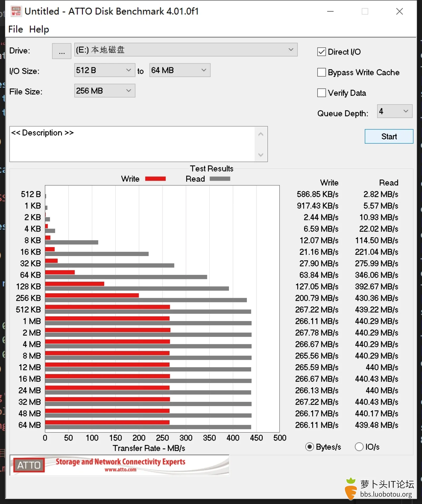Click the 16 KB read value 221.04 MB/s

point(377,252)
